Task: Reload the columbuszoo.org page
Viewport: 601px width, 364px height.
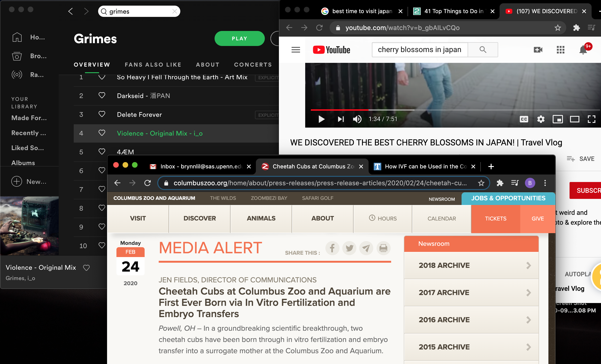Action: tap(148, 183)
